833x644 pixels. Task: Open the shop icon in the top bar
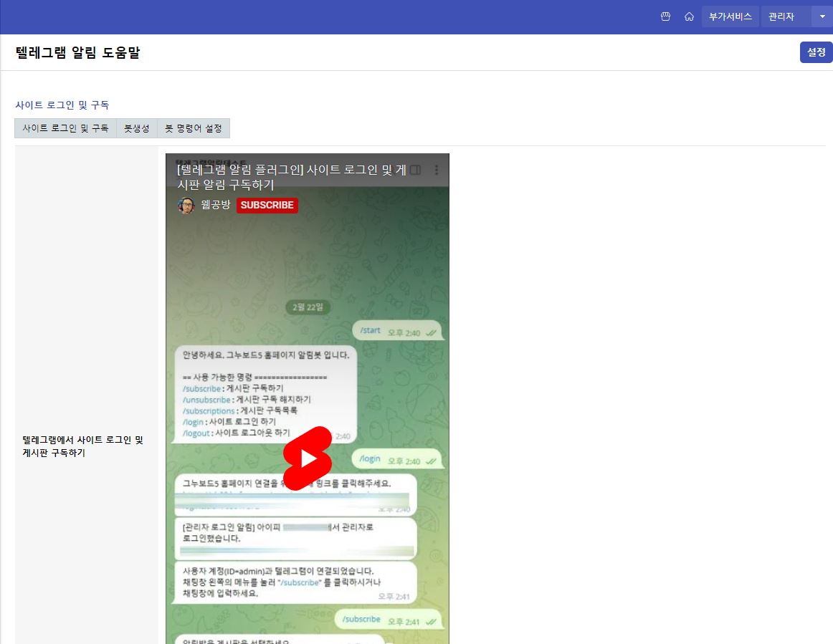tap(665, 16)
